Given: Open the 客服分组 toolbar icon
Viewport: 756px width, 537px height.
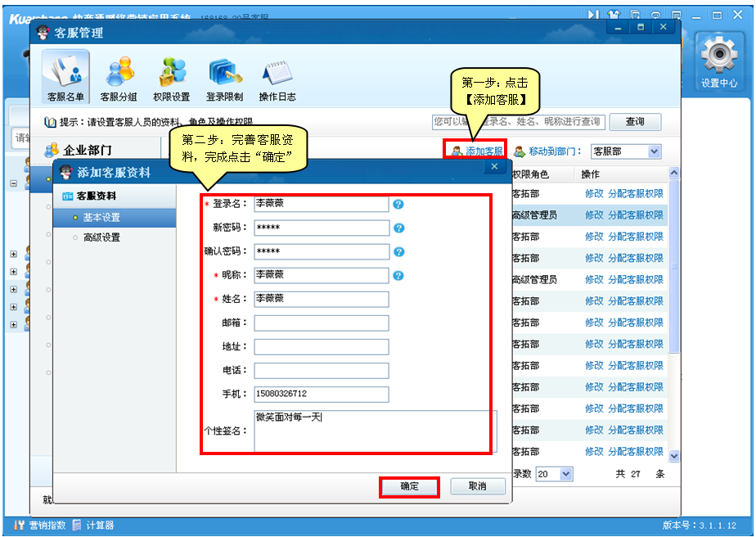Looking at the screenshot, I should [x=119, y=78].
